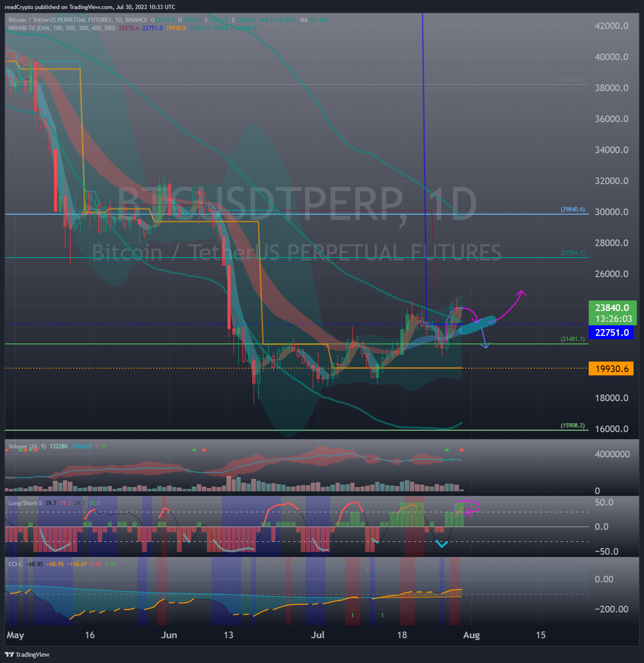Screen dimensions: 644x663
Task: Click 16000.0 on the price axis
Action: [612, 429]
